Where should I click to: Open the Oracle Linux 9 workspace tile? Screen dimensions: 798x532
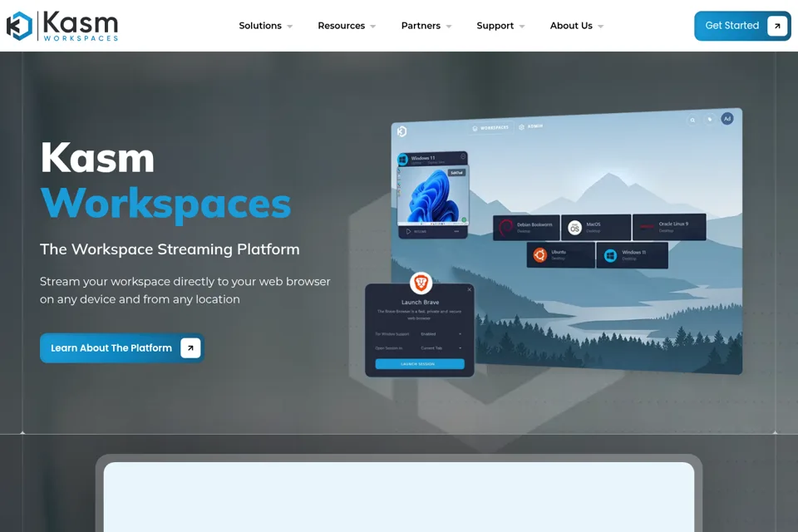click(x=669, y=227)
